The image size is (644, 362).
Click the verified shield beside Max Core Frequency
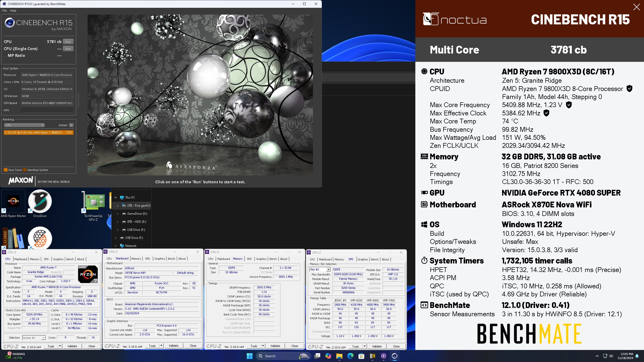click(569, 105)
